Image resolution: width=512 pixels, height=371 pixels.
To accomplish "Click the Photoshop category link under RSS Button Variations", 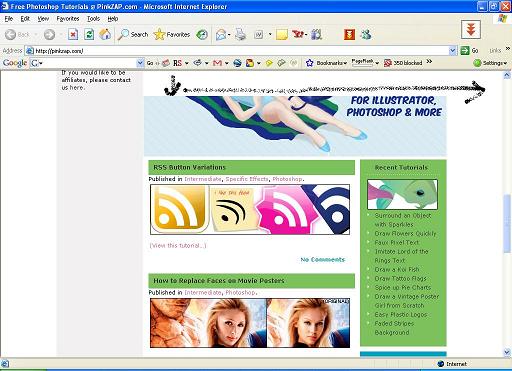I will point(287,179).
